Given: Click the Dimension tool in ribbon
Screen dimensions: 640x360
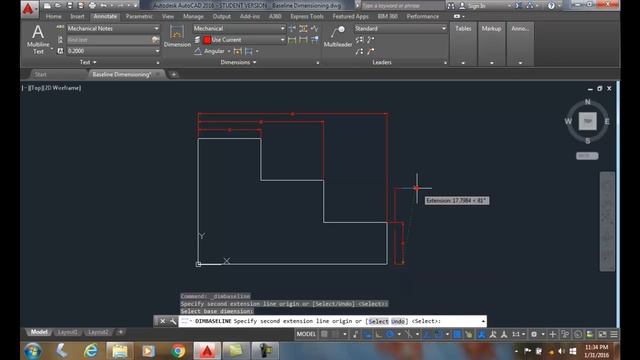Looking at the screenshot, I should coord(177,36).
